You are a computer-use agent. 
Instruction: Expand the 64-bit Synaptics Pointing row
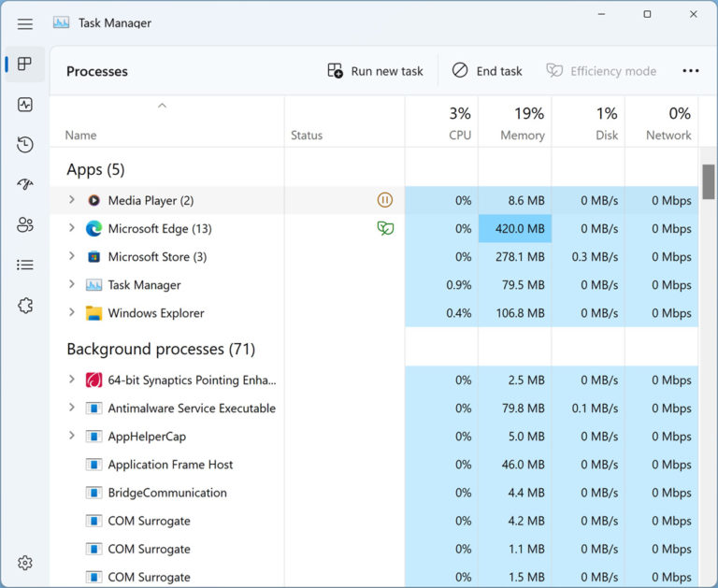(71, 380)
